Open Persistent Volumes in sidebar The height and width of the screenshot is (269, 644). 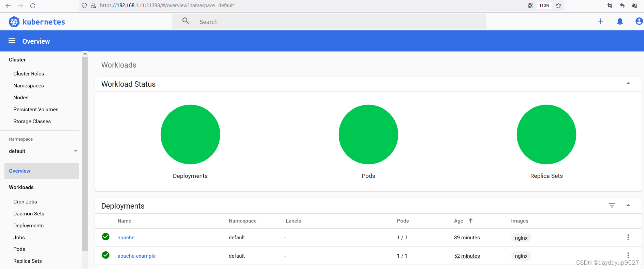point(36,110)
